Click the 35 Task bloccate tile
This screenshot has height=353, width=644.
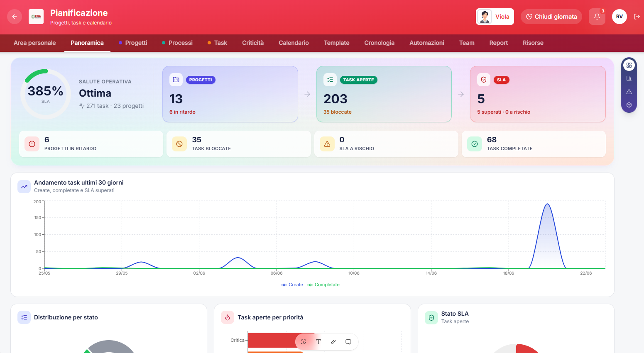239,144
